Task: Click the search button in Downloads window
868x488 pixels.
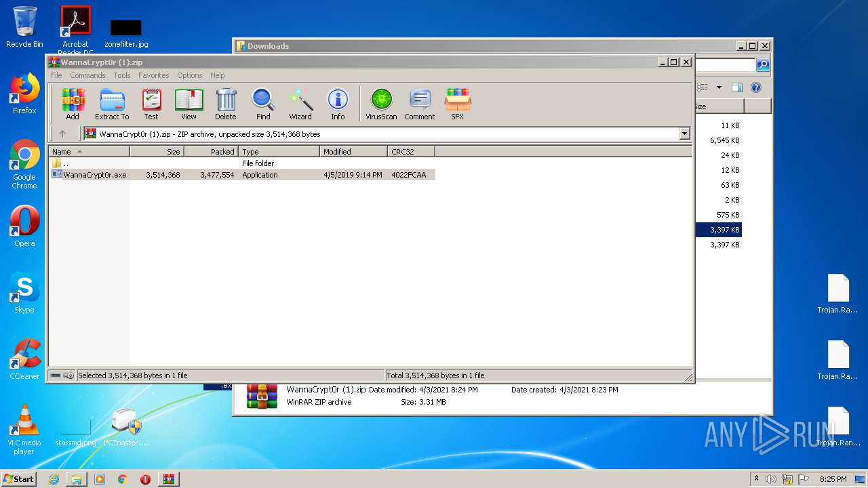Action: pos(763,65)
